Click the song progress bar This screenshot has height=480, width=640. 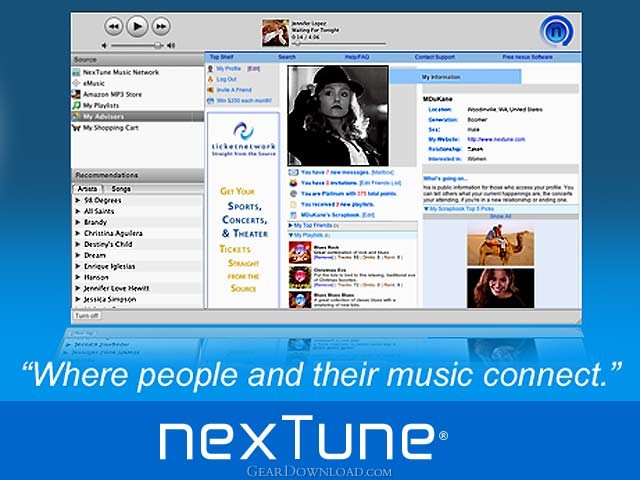point(339,43)
